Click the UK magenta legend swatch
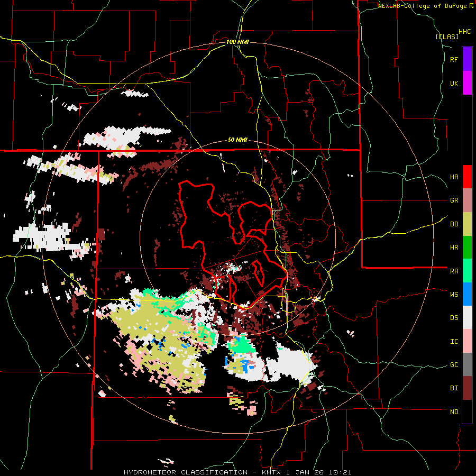Image resolution: width=476 pixels, height=476 pixels. 467,83
